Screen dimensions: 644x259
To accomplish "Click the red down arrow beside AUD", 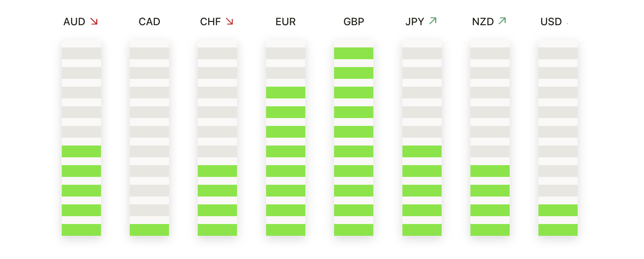I will pyautogui.click(x=94, y=22).
